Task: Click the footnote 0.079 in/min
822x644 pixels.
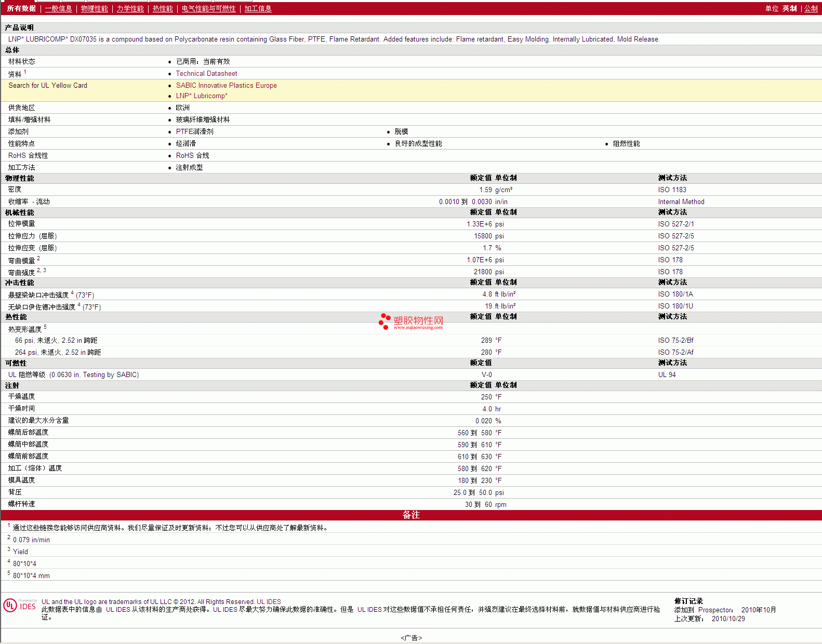Action: 31,540
